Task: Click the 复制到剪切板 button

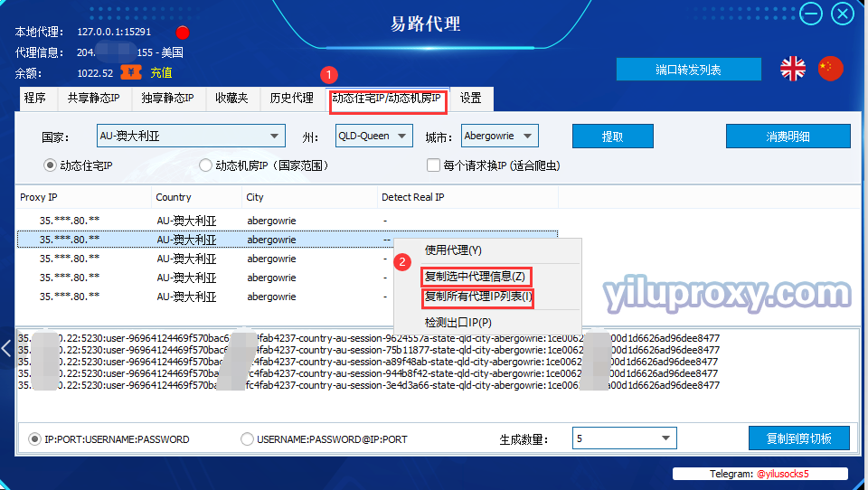Action: point(798,438)
